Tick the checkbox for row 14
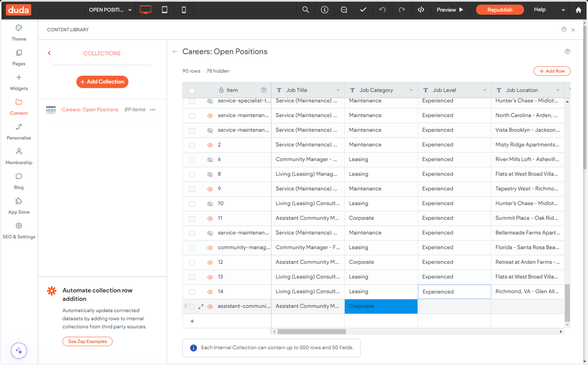This screenshot has height=365, width=588. coord(192,292)
